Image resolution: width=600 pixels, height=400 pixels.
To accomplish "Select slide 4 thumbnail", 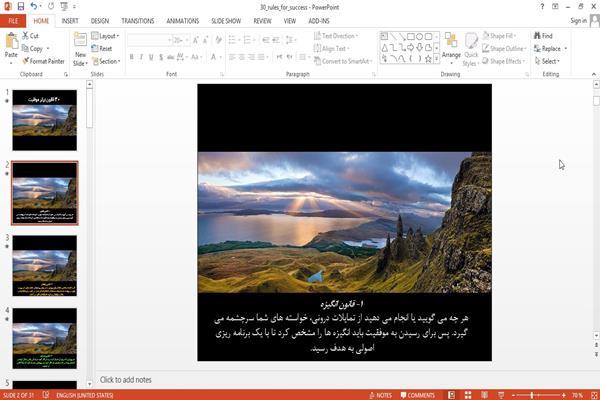I will click(x=44, y=338).
